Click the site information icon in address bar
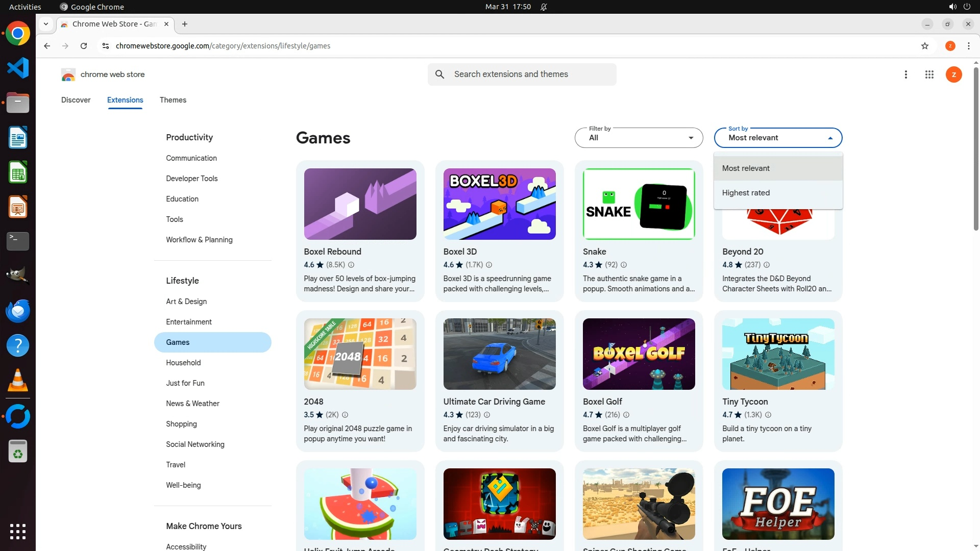 (x=106, y=46)
